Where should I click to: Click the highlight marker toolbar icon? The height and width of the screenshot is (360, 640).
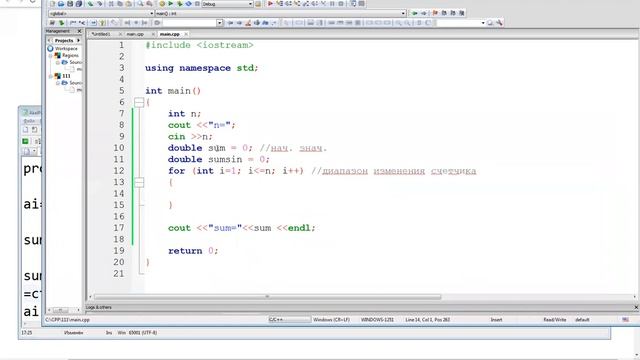pyautogui.click(x=248, y=23)
